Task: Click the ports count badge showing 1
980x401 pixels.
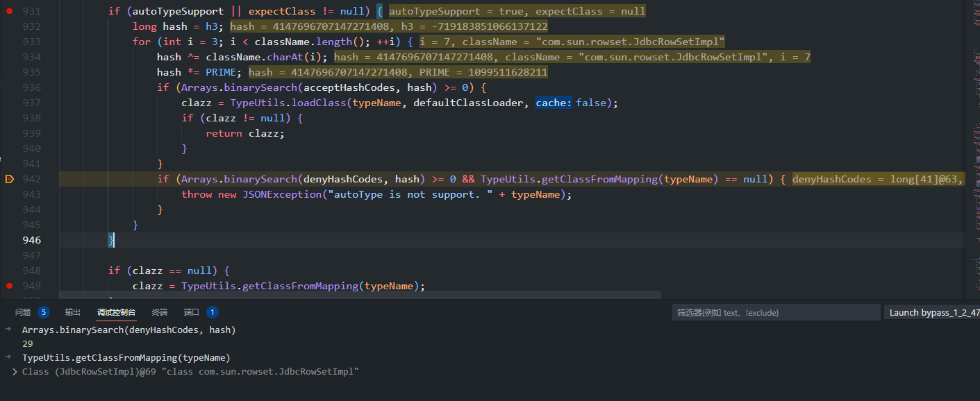Action: pyautogui.click(x=213, y=312)
